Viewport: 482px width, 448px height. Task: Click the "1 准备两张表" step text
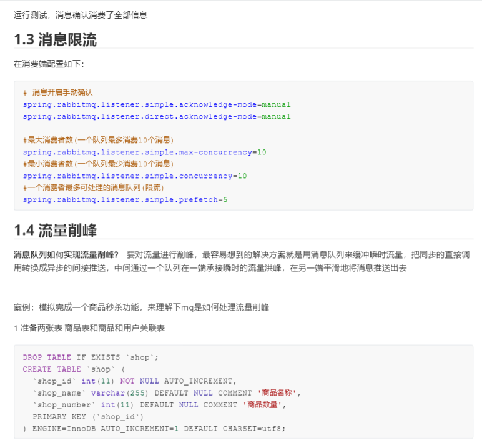(89, 328)
